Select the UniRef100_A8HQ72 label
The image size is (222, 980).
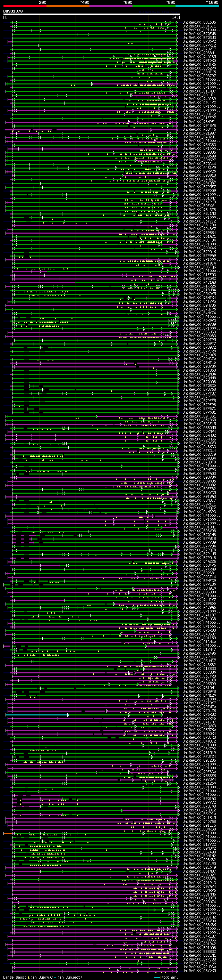tap(199, 508)
